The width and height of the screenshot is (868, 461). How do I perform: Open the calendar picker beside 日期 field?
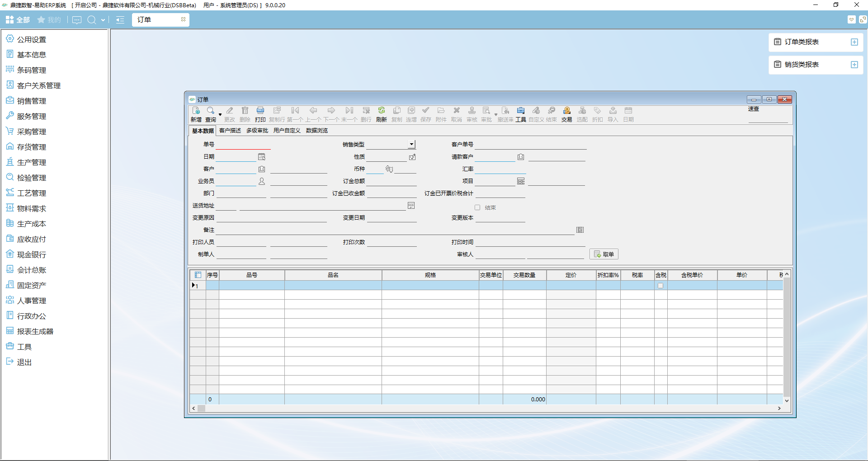(x=261, y=157)
